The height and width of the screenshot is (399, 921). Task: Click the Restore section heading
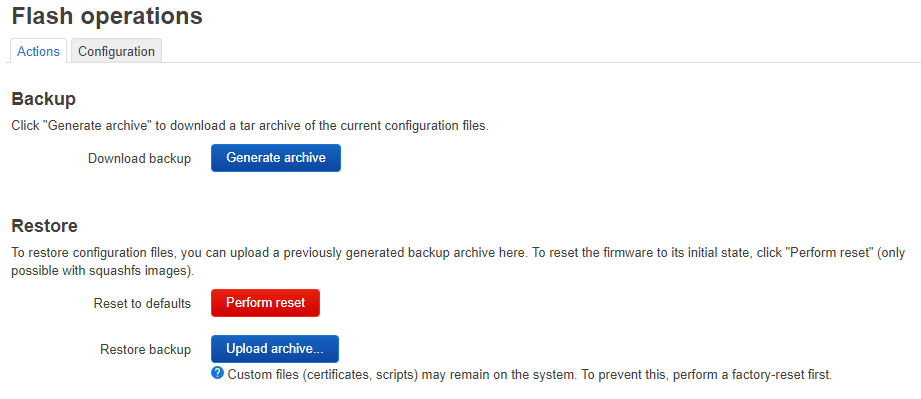tap(45, 226)
